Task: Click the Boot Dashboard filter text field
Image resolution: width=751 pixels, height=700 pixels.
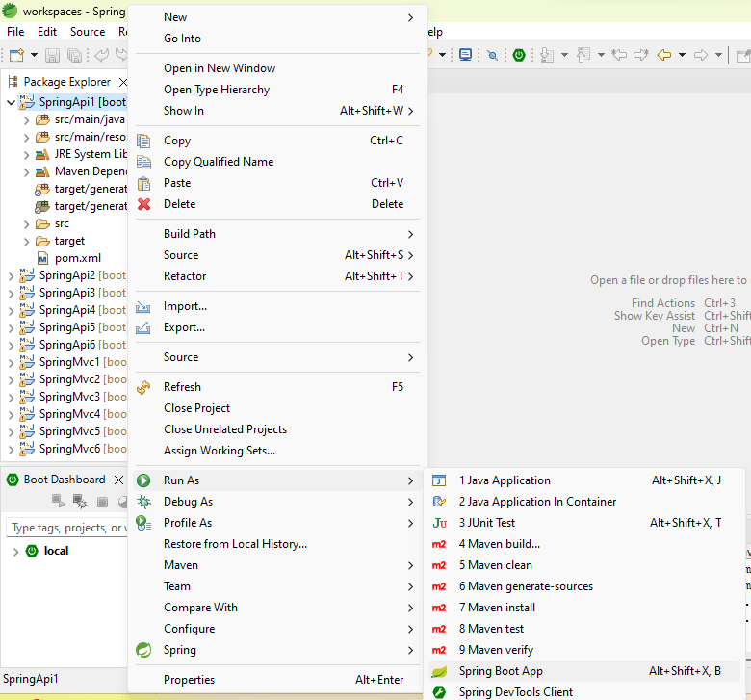Action: [67, 528]
